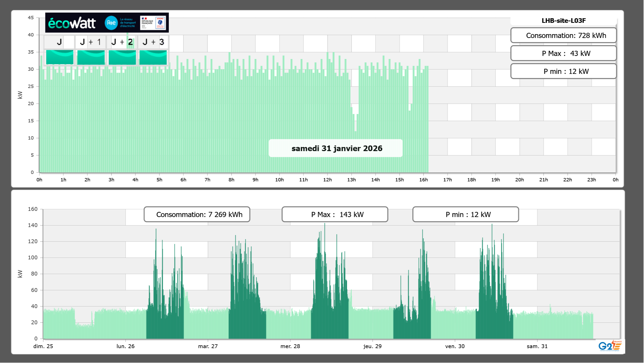Click the green J+2 signal icon

(x=122, y=57)
